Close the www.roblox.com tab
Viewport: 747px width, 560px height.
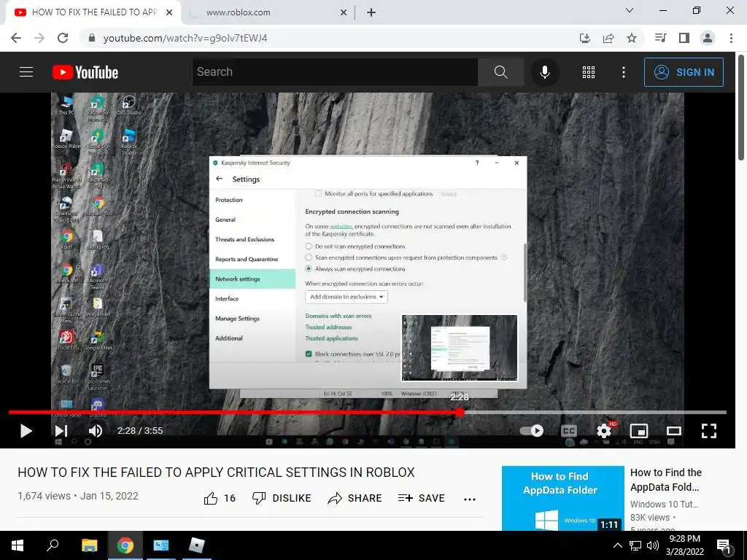pos(344,12)
